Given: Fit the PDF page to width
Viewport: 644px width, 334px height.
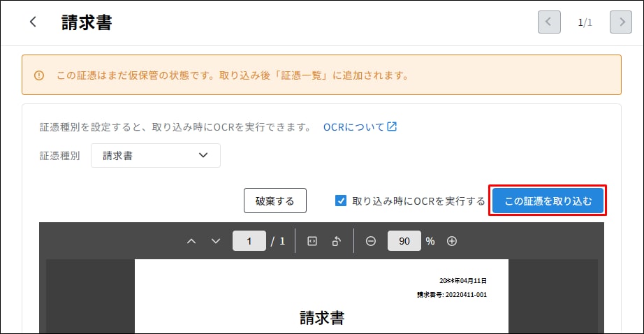Looking at the screenshot, I should coord(312,241).
